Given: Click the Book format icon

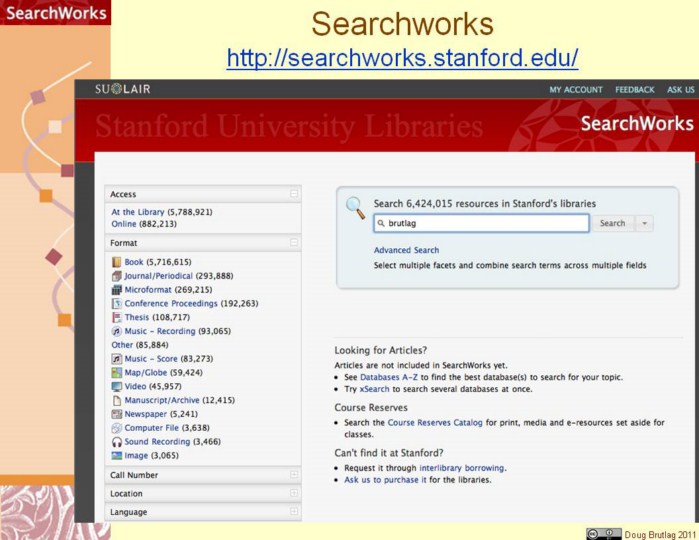Looking at the screenshot, I should tap(116, 262).
